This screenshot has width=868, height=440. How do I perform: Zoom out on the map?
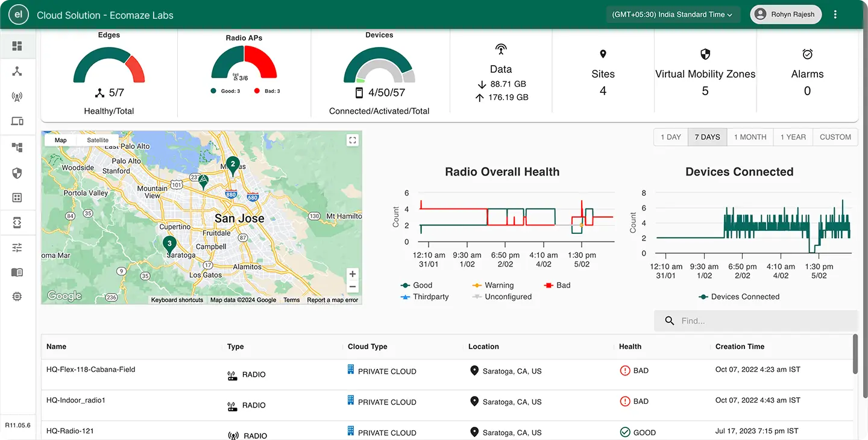click(x=353, y=287)
